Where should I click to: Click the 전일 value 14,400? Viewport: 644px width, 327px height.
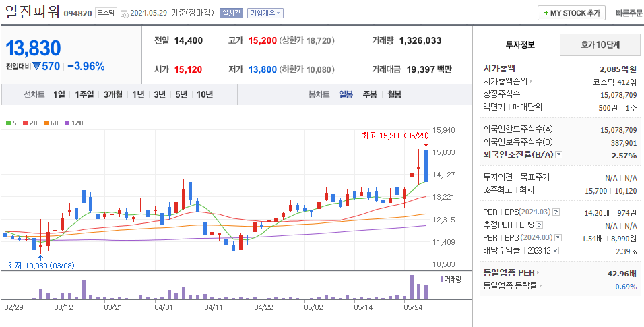coord(189,40)
